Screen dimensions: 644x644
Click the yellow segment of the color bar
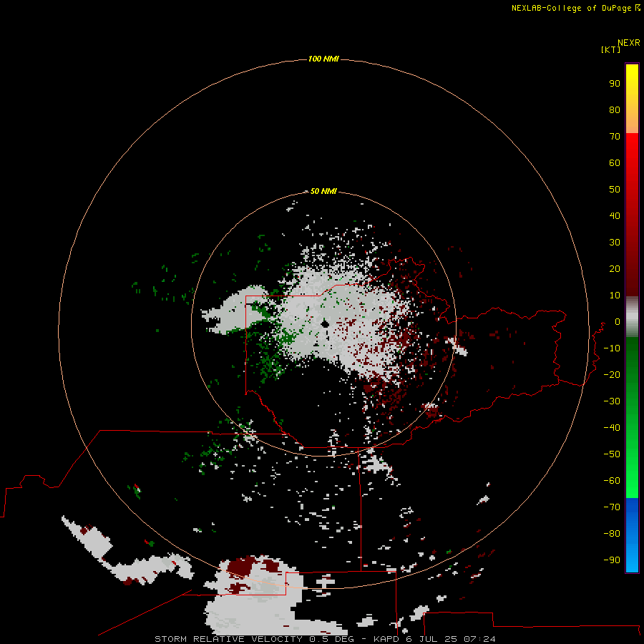point(632,99)
